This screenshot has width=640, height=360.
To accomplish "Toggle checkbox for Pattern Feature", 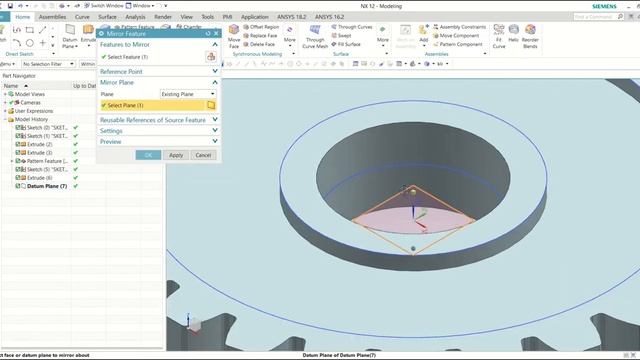I will tap(18, 161).
